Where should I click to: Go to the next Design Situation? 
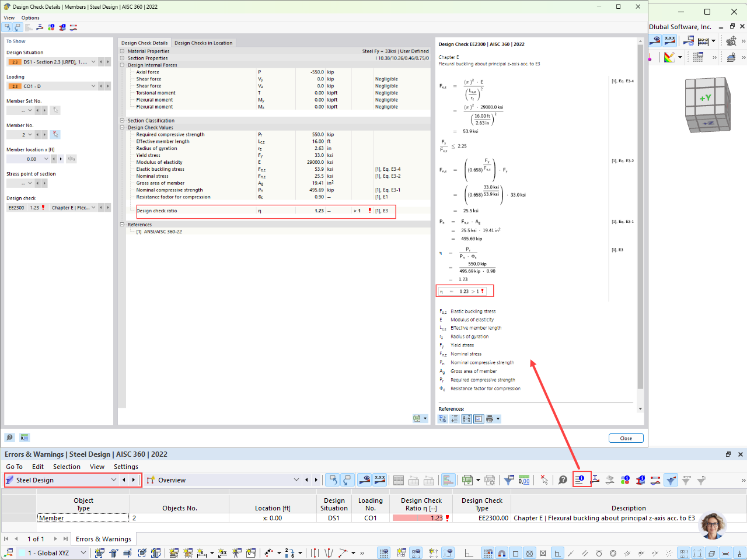(108, 62)
